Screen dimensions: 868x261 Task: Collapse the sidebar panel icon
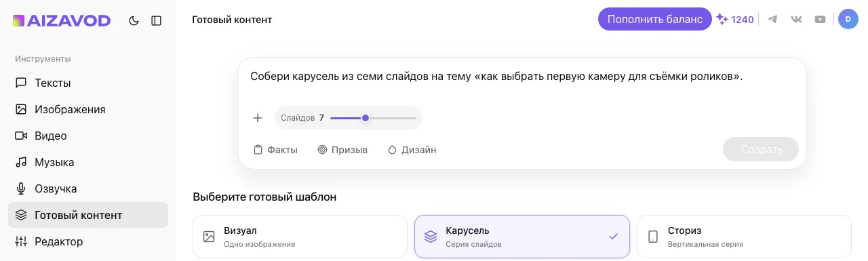(x=157, y=20)
